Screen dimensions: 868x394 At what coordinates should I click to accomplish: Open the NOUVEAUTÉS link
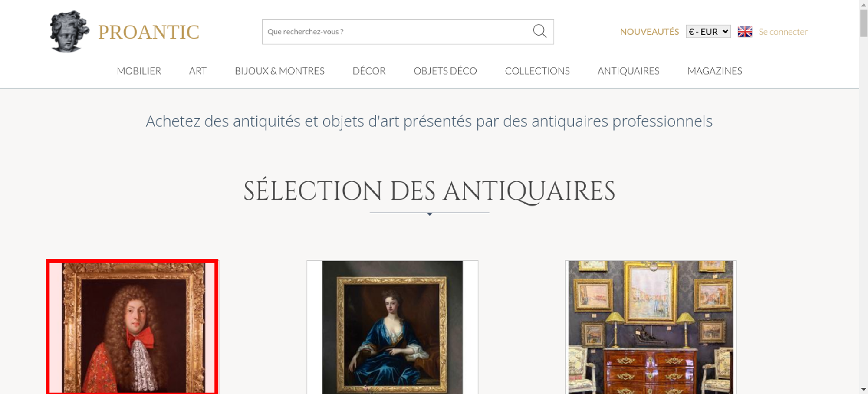tap(649, 32)
